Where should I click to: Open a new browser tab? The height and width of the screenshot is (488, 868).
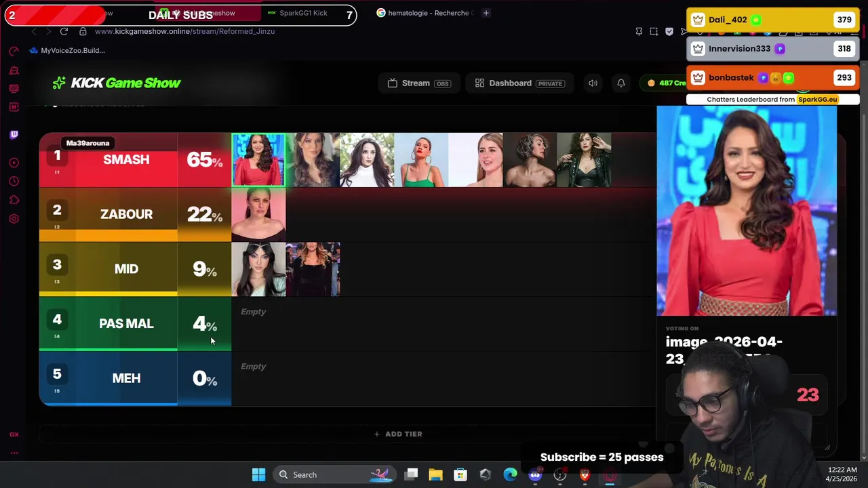[486, 13]
